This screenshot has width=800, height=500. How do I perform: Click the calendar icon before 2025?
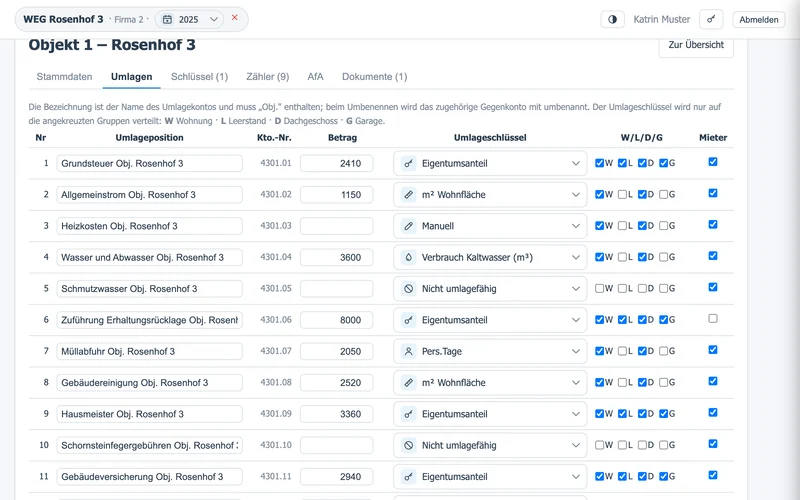167,19
